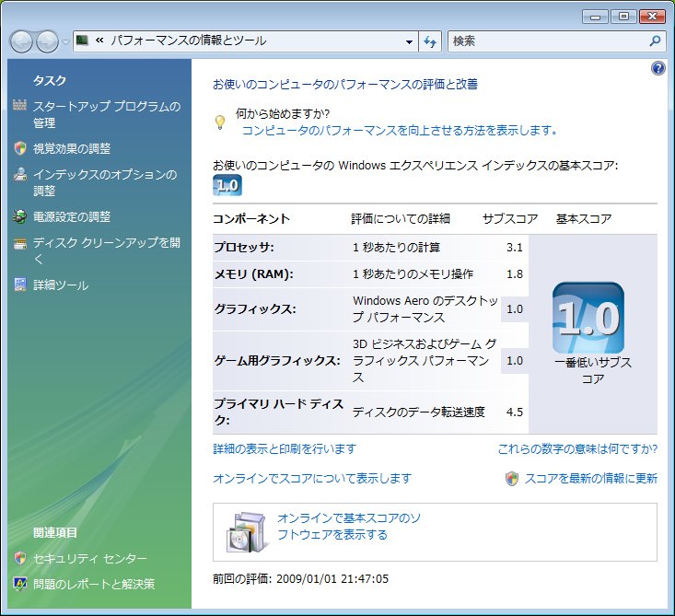Select the プライマリ ハード ディスク: row label
Viewport: 675px width, 616px height.
[278, 412]
